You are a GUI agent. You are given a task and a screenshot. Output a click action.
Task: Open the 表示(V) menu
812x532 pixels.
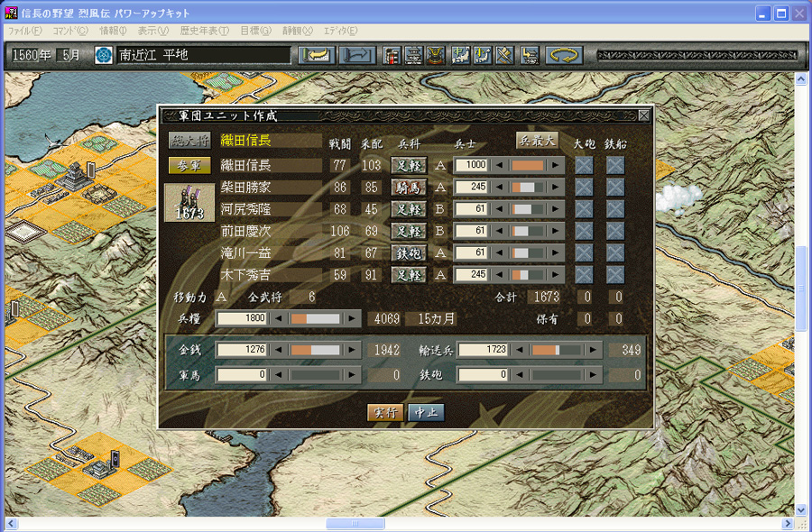click(153, 31)
